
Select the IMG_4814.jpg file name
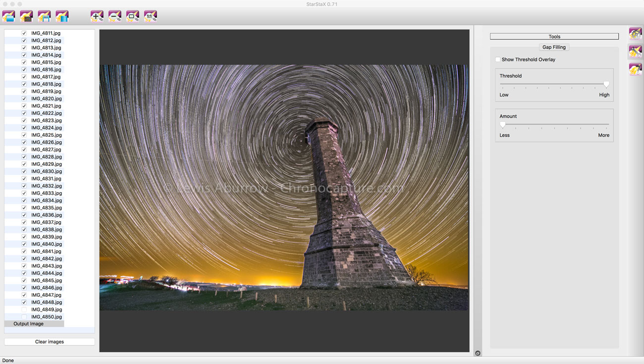47,55
